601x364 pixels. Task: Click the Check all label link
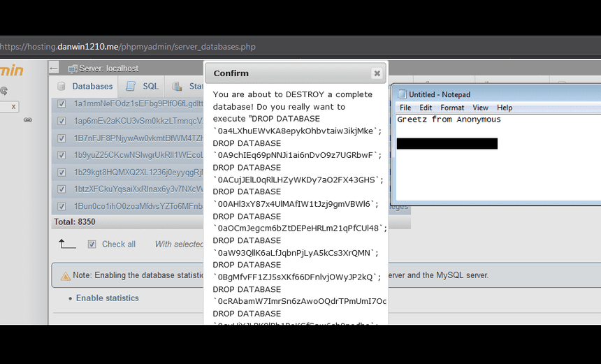click(x=118, y=244)
